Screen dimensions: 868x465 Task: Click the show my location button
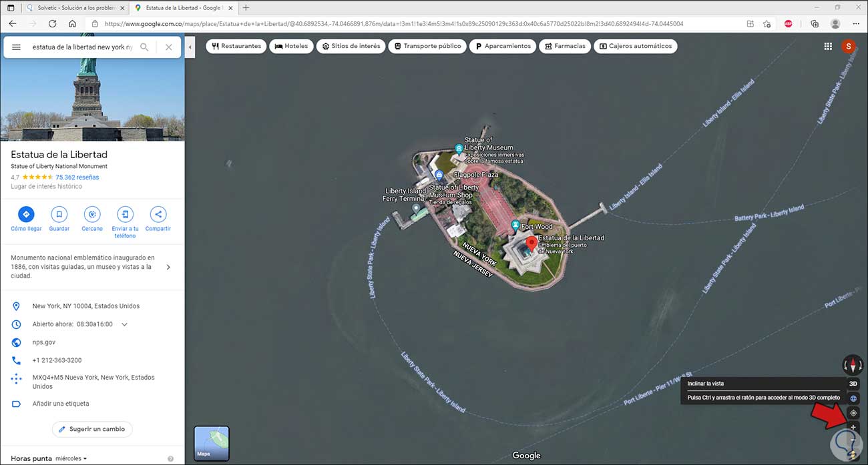(x=853, y=413)
